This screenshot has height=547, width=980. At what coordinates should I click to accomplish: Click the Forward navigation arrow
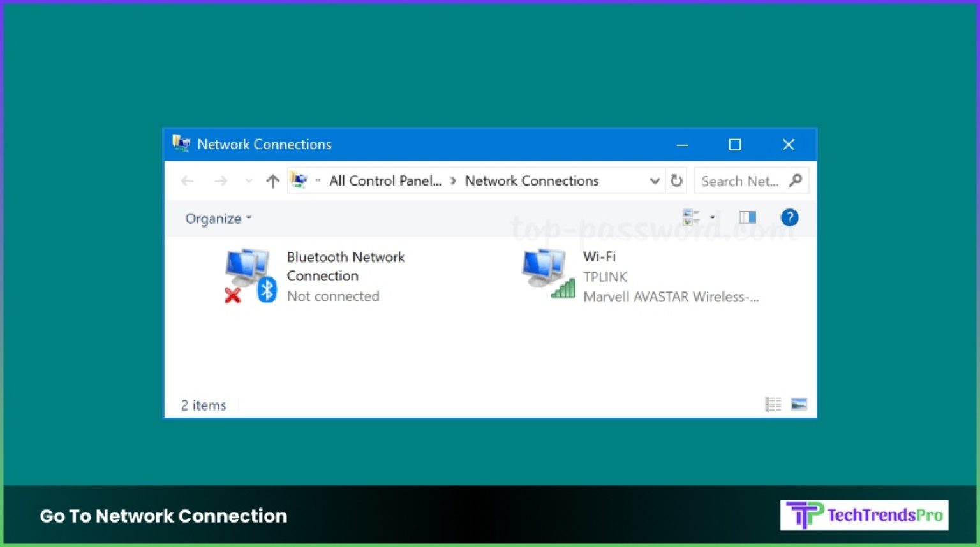(221, 181)
